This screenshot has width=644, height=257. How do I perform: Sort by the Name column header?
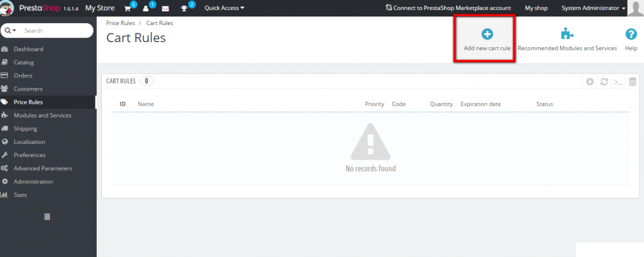click(146, 104)
